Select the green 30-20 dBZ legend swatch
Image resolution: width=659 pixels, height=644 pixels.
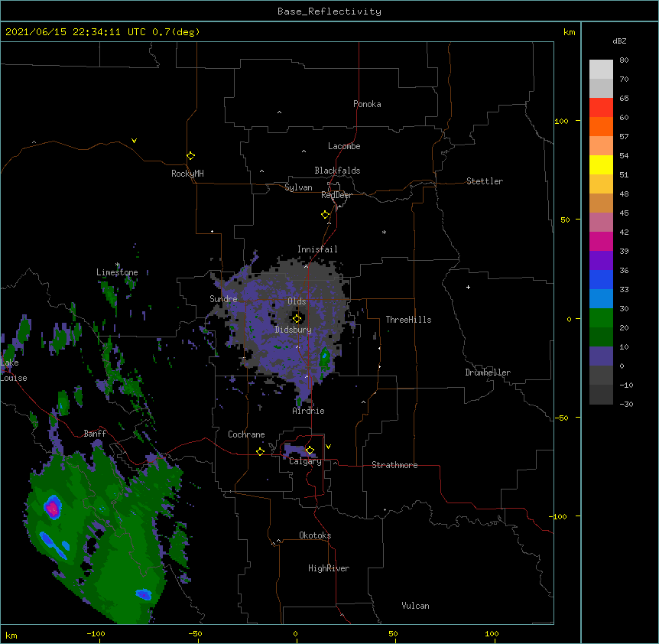[x=601, y=318]
